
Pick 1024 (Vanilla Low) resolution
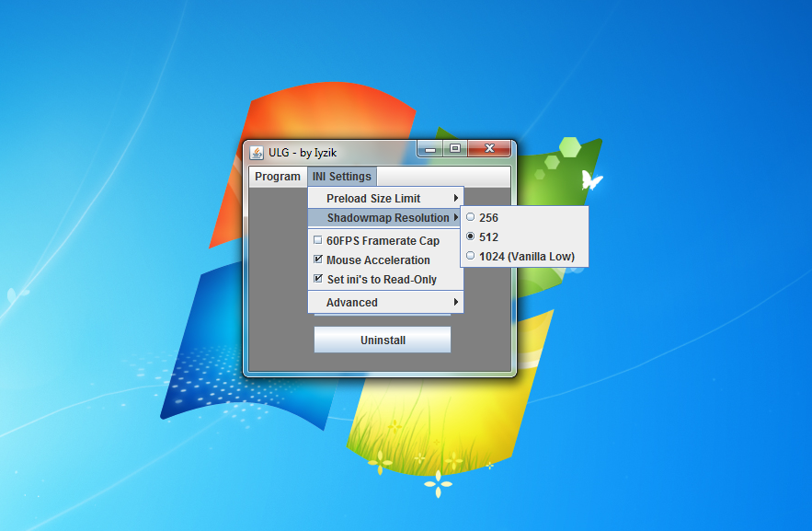coord(524,256)
